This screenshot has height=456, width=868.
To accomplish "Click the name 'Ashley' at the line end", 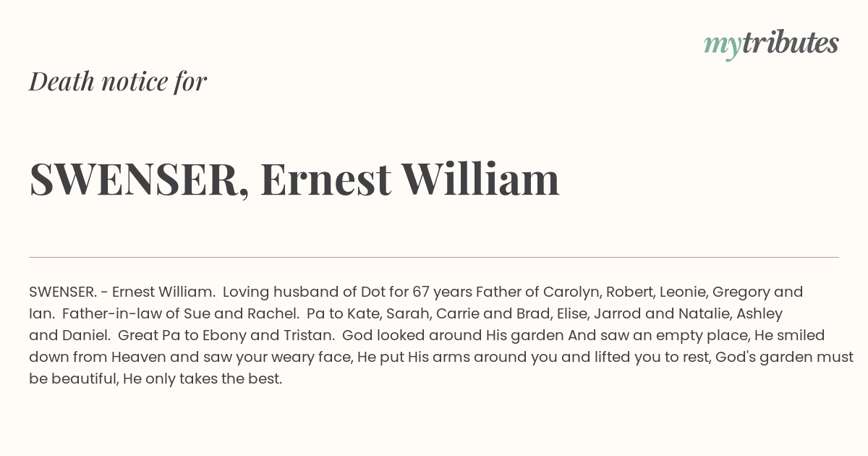I will pos(759,313).
